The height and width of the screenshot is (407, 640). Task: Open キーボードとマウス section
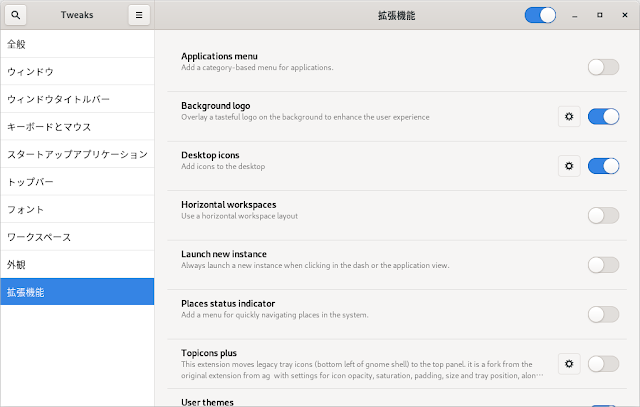[x=77, y=127]
